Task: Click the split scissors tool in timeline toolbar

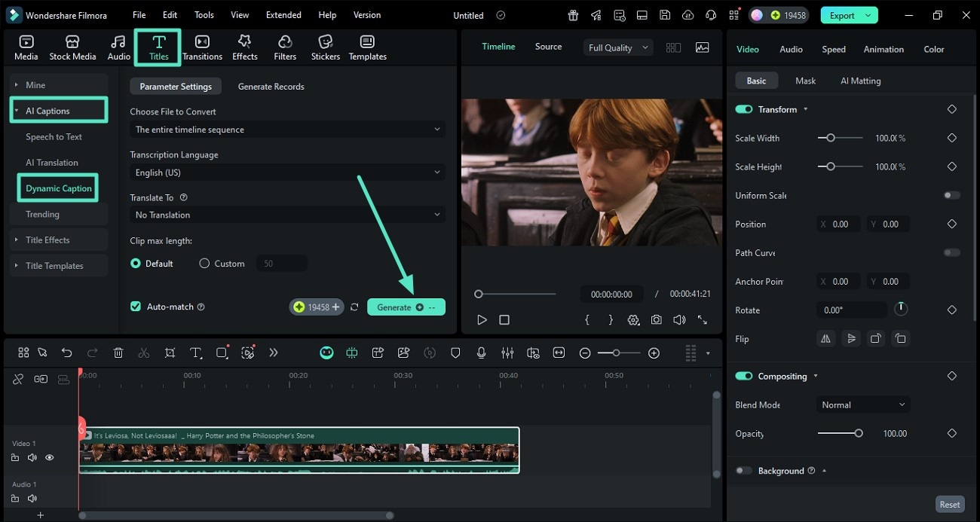Action: coord(144,353)
